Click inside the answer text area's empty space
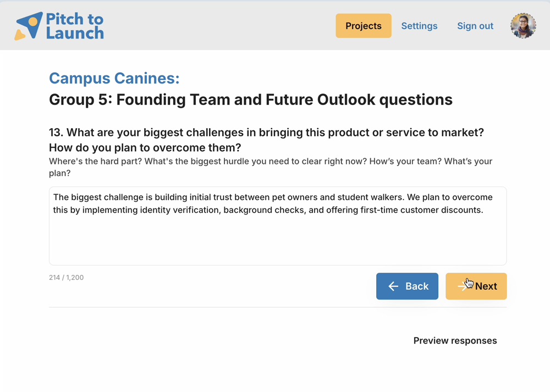 (x=277, y=242)
